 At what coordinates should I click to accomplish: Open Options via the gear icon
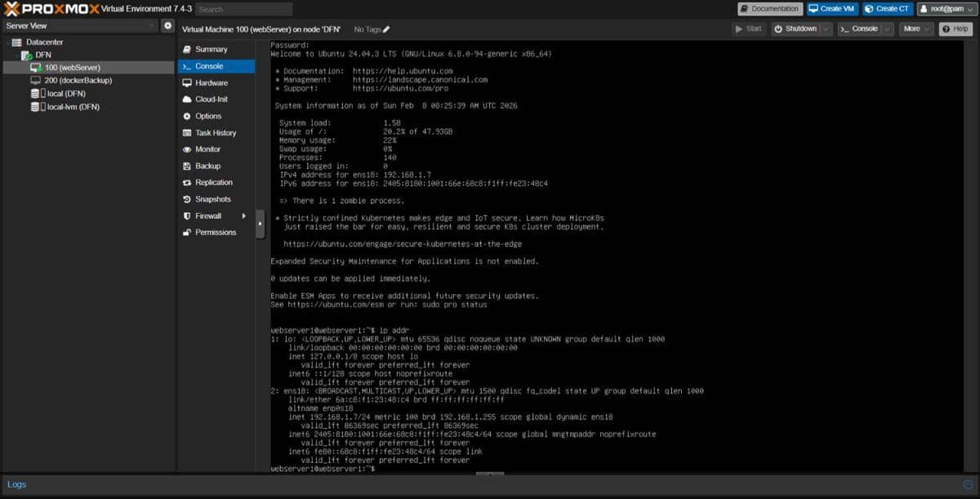pos(190,116)
